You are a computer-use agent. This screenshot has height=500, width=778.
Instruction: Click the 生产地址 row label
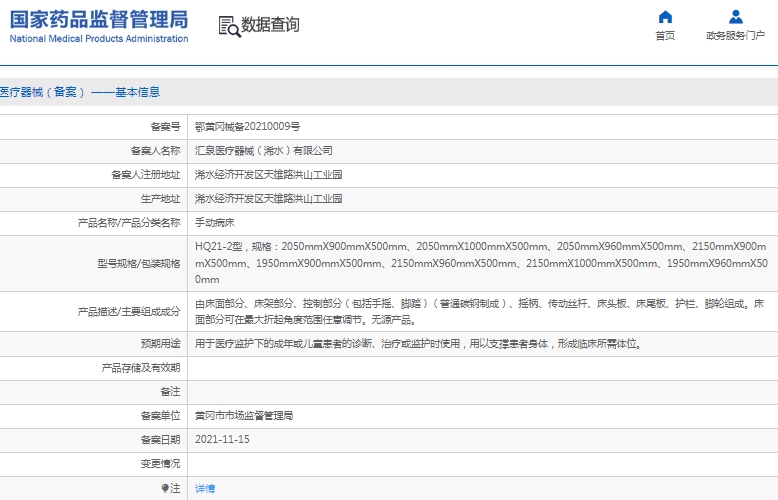click(160, 199)
